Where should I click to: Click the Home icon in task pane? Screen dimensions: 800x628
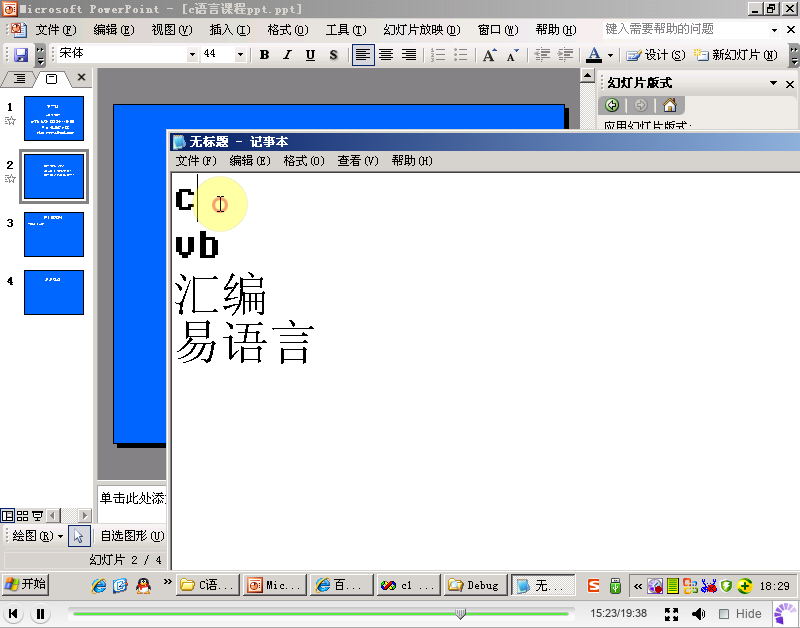669,105
